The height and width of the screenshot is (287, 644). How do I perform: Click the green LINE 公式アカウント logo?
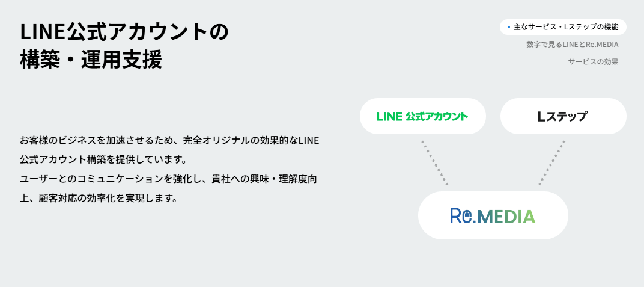422,116
